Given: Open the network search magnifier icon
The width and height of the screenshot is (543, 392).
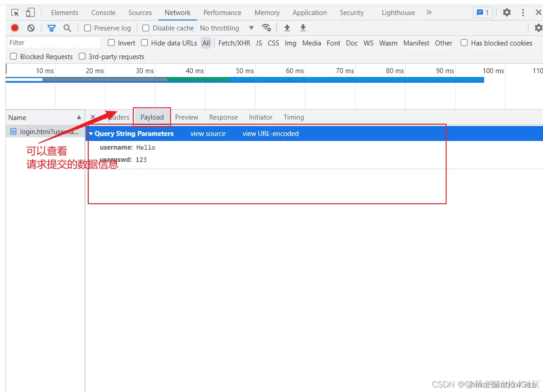Looking at the screenshot, I should [67, 28].
